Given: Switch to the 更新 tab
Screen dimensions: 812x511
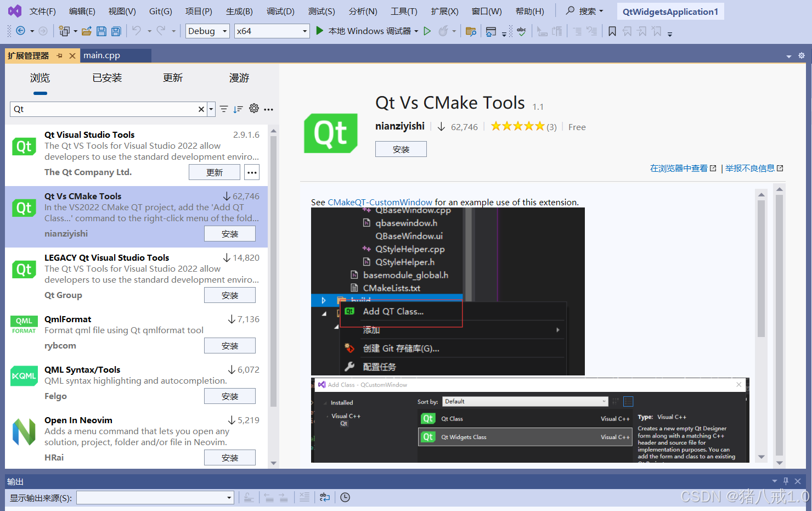Looking at the screenshot, I should (x=173, y=78).
